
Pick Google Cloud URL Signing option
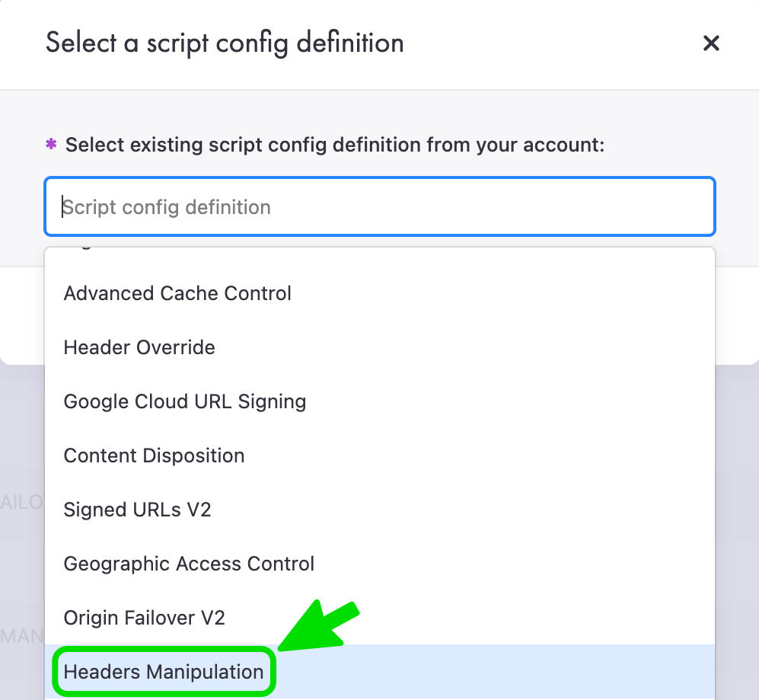185,401
